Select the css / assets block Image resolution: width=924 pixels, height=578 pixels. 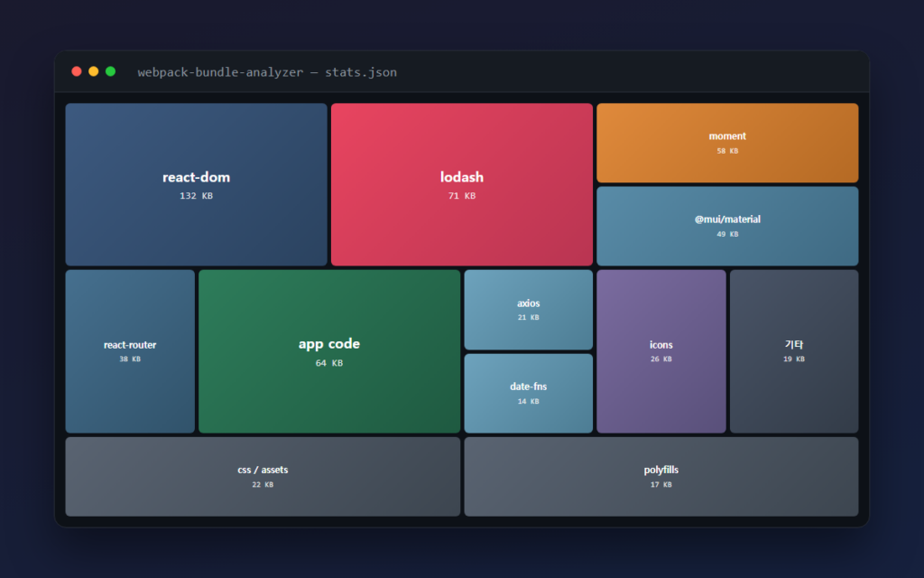coord(263,477)
